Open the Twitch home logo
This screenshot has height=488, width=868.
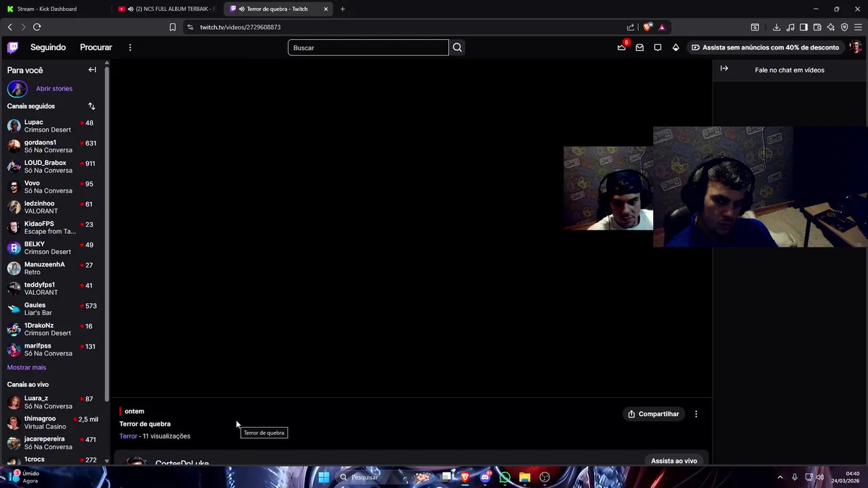(x=13, y=47)
